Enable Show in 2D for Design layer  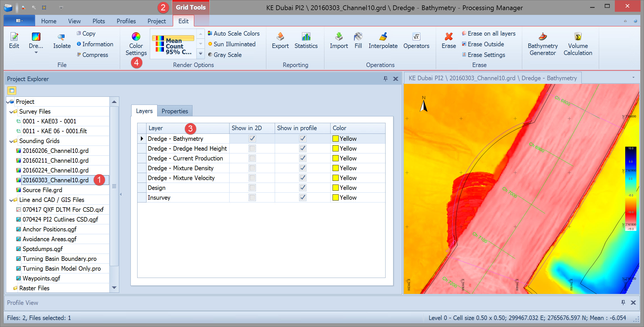(x=252, y=188)
